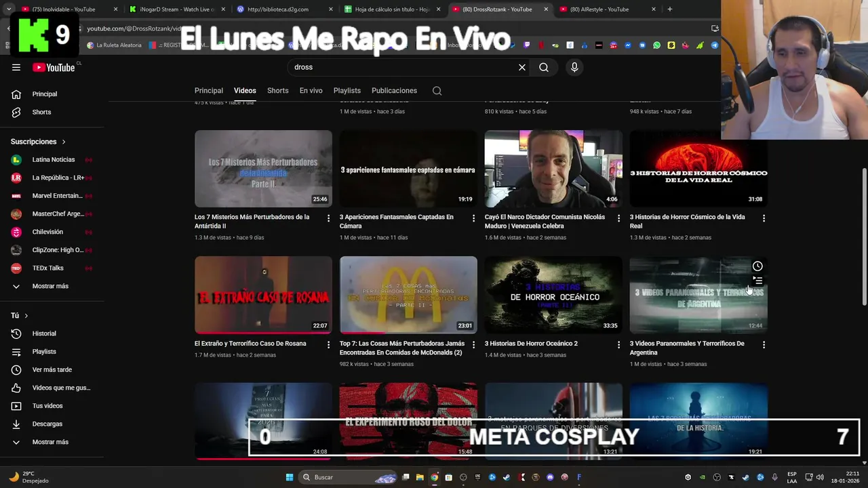Expand the Tú section
Image resolution: width=868 pixels, height=488 pixels.
(x=19, y=316)
